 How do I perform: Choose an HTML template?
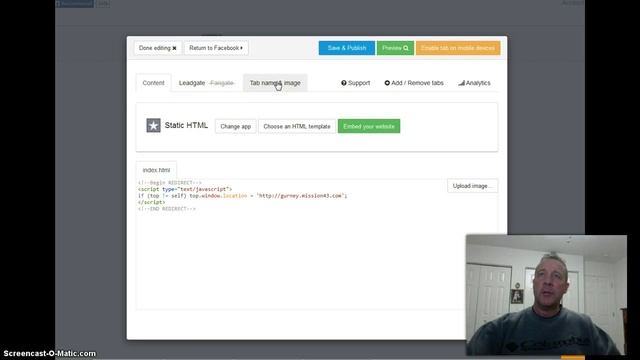(297, 127)
